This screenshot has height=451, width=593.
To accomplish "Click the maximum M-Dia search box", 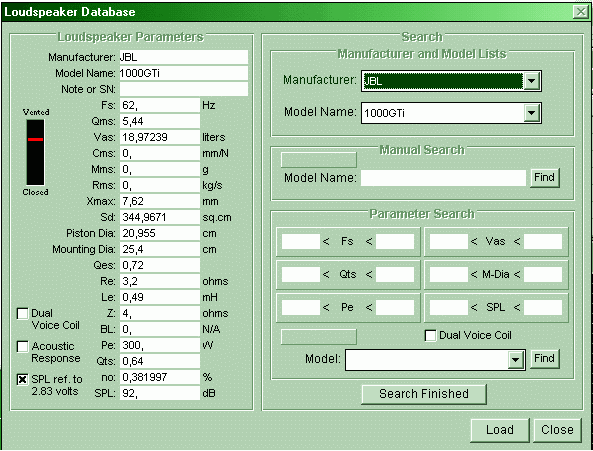I will coord(543,274).
